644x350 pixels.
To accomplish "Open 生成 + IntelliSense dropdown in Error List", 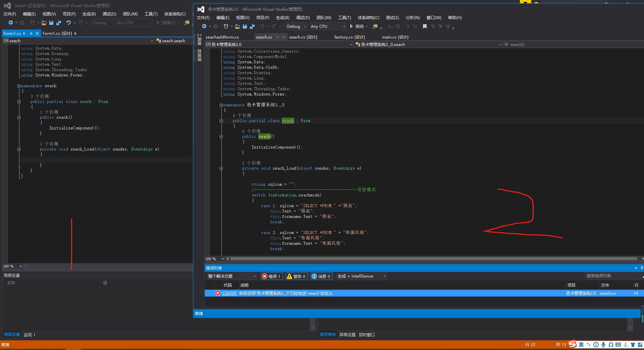I will pos(361,276).
